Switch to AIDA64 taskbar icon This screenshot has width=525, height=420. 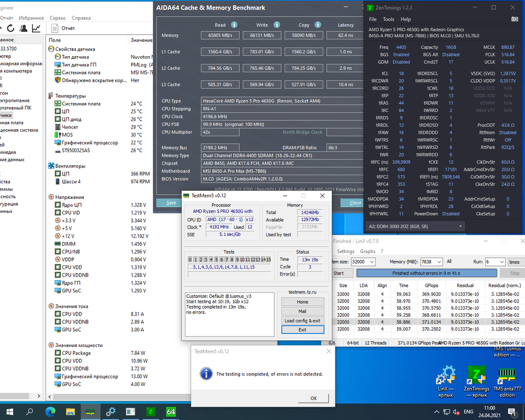coord(171,412)
